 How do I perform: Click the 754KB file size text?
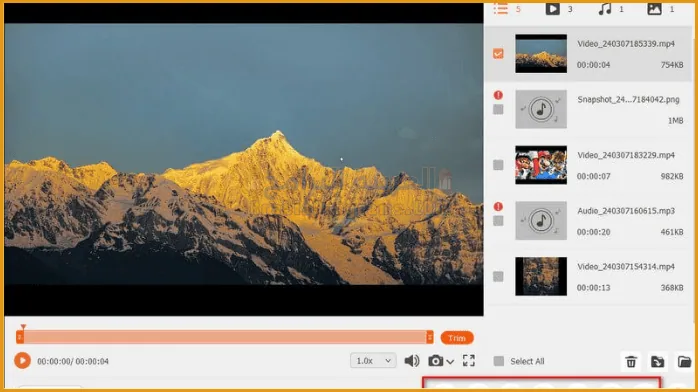click(x=672, y=65)
